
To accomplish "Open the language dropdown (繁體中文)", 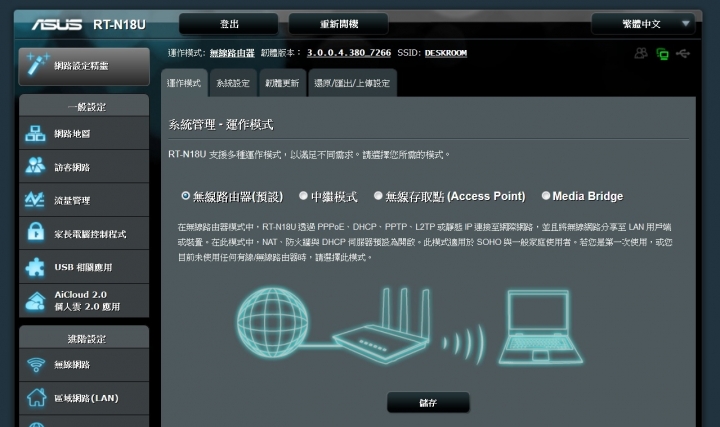I will (643, 24).
